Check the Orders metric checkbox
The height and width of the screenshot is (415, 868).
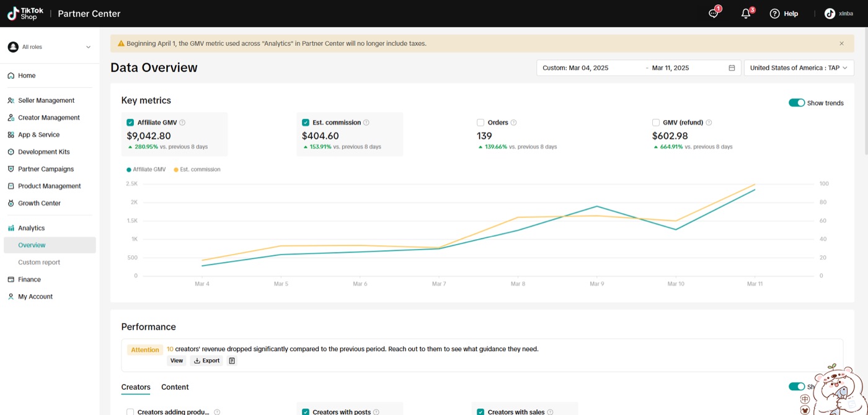click(480, 123)
